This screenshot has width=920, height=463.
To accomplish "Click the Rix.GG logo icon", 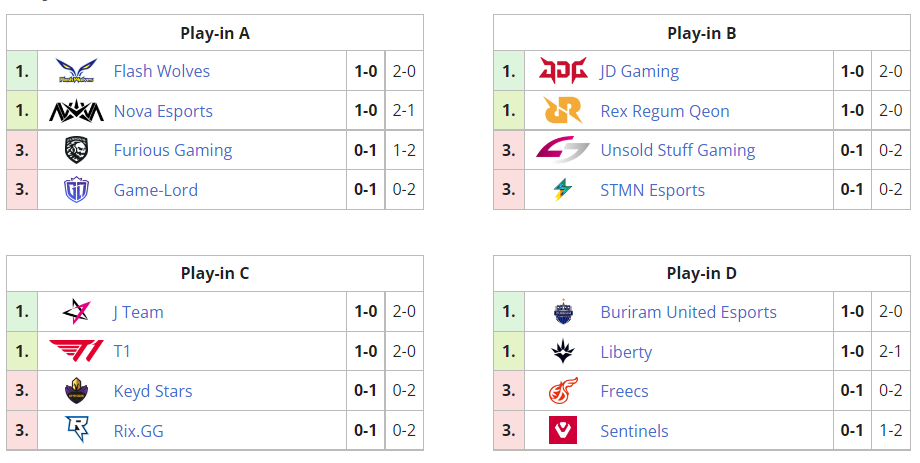I will (x=77, y=431).
